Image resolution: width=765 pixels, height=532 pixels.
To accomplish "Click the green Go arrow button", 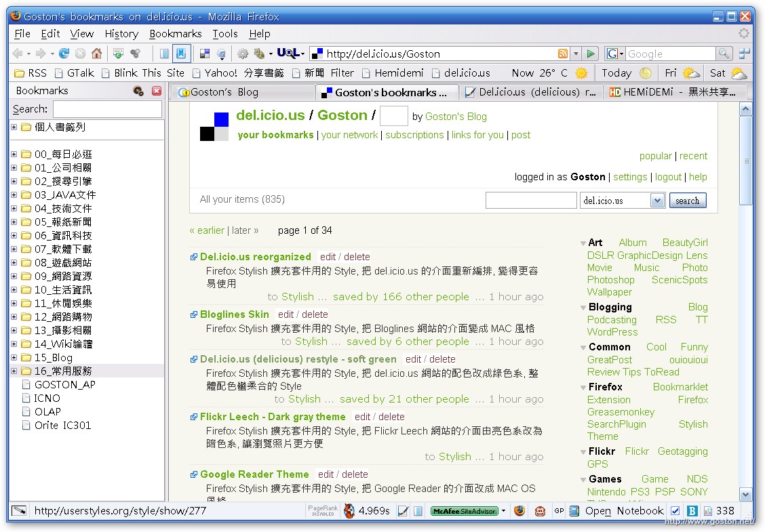I will pyautogui.click(x=590, y=53).
